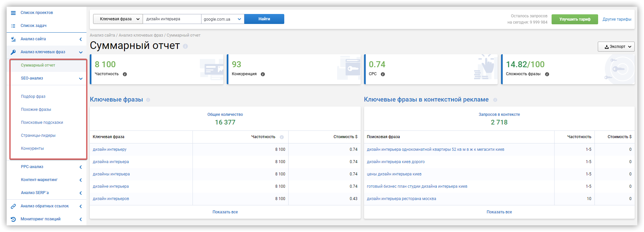Open Подбор фраз in sidebar
644x232 pixels.
tap(33, 97)
